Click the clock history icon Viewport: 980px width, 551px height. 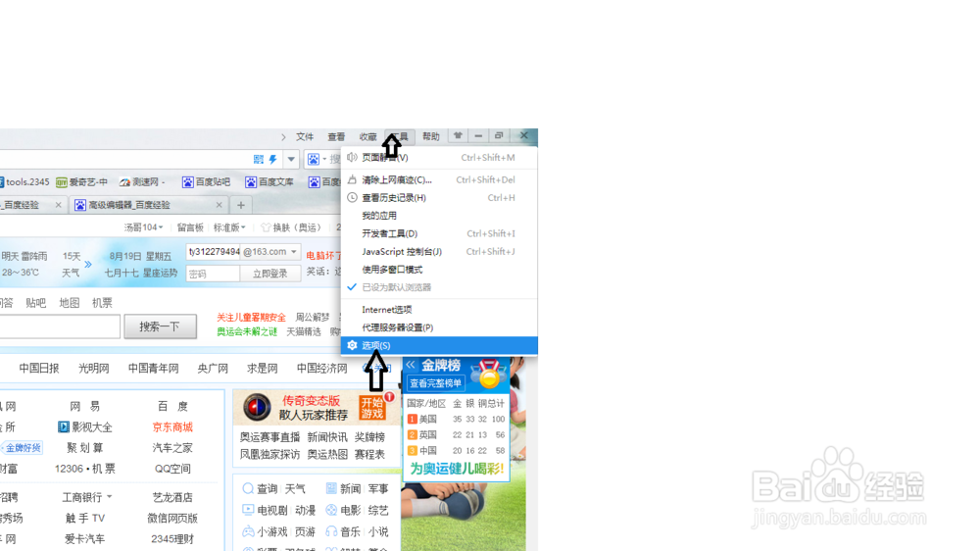click(x=352, y=198)
